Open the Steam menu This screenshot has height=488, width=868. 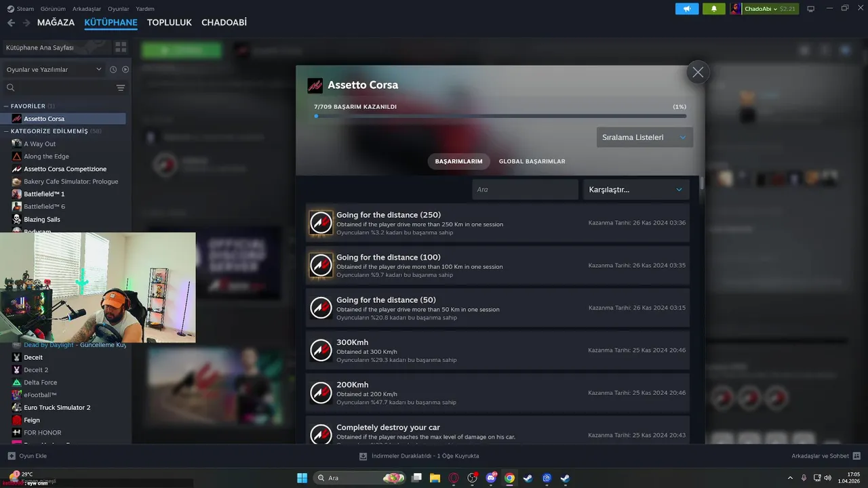tap(20, 9)
